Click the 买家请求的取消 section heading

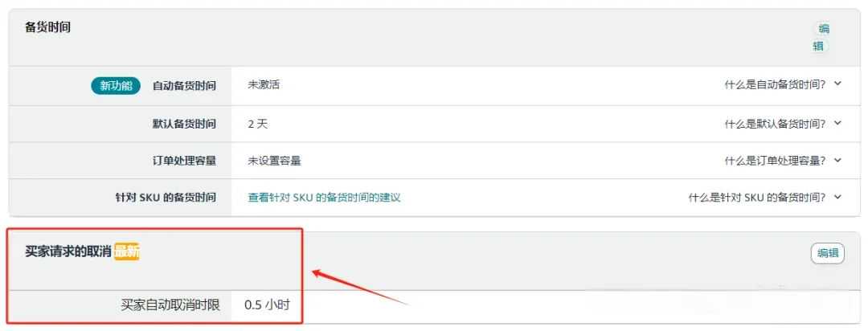[x=68, y=251]
